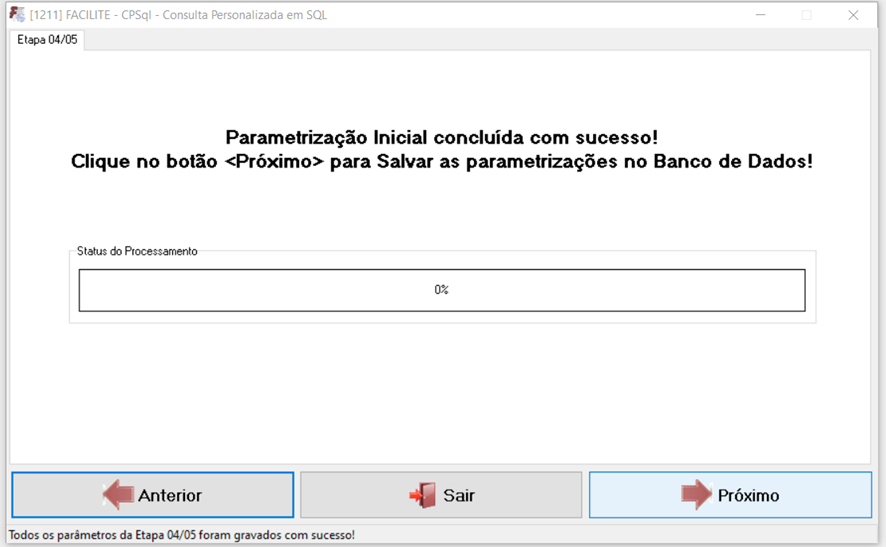Click the Próximo button
This screenshot has width=886, height=547.
click(x=730, y=495)
